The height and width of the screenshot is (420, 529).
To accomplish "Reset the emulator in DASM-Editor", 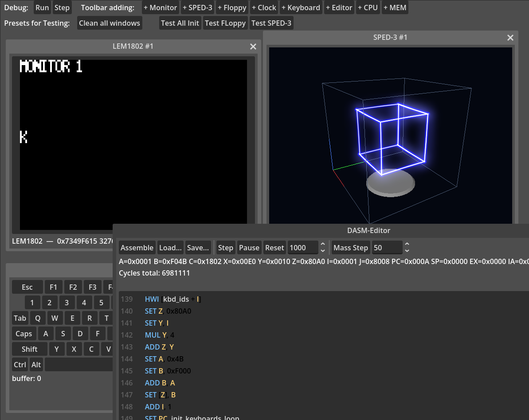I will 274,248.
